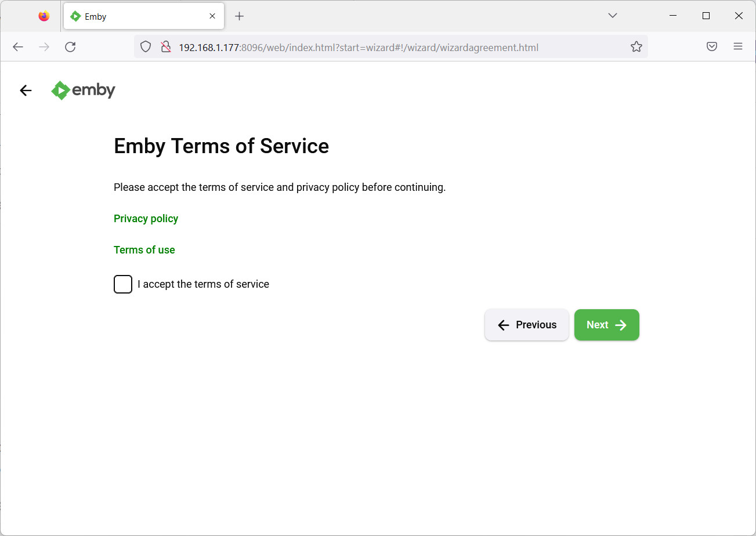Click the green Next button
This screenshot has width=756, height=536.
606,325
